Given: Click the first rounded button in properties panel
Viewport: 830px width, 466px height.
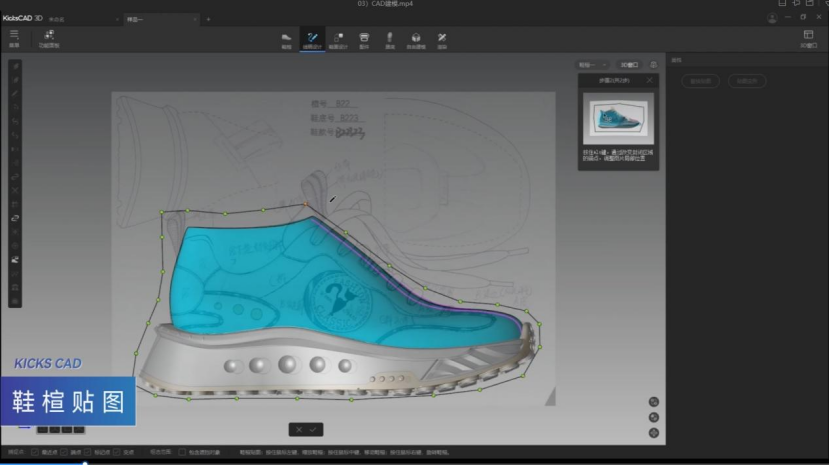Looking at the screenshot, I should click(x=700, y=81).
